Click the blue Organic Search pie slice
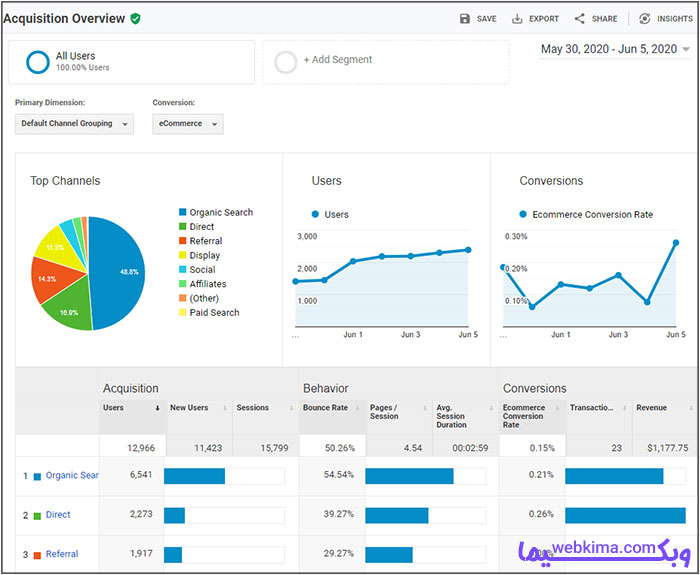Screen dimensions: 700x575 (118, 272)
